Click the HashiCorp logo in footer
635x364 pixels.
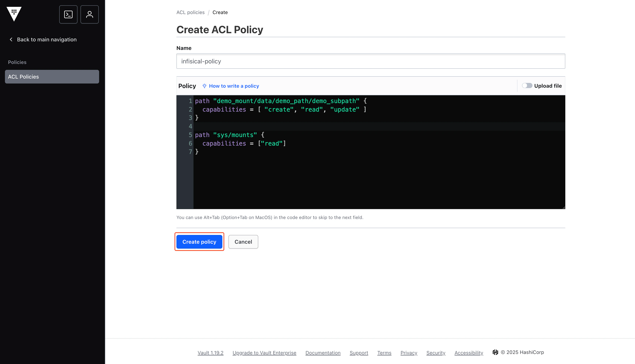[495, 352]
